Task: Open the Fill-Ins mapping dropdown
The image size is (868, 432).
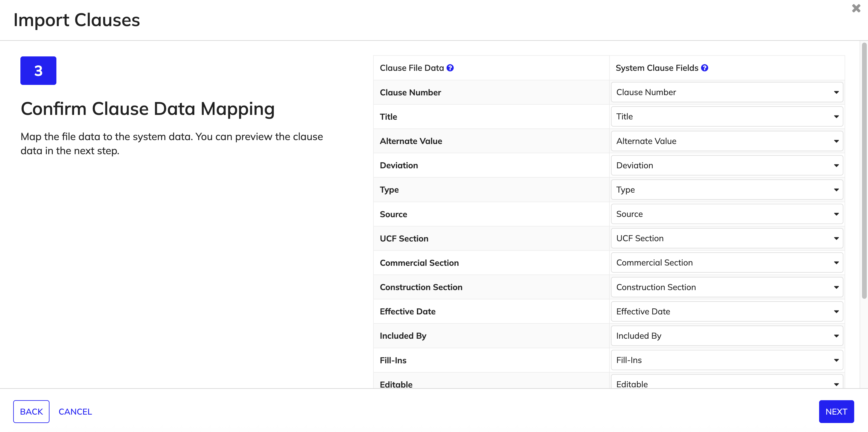Action: pyautogui.click(x=727, y=360)
